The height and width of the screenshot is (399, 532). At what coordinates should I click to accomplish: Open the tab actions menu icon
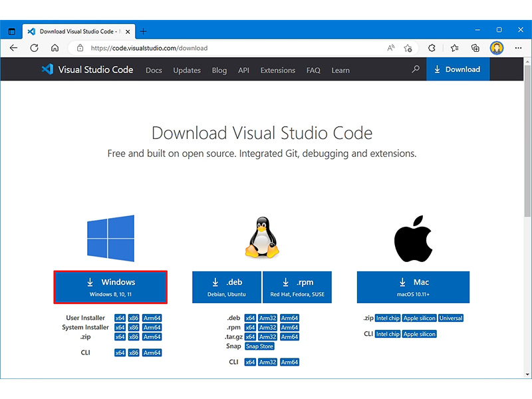[11, 31]
